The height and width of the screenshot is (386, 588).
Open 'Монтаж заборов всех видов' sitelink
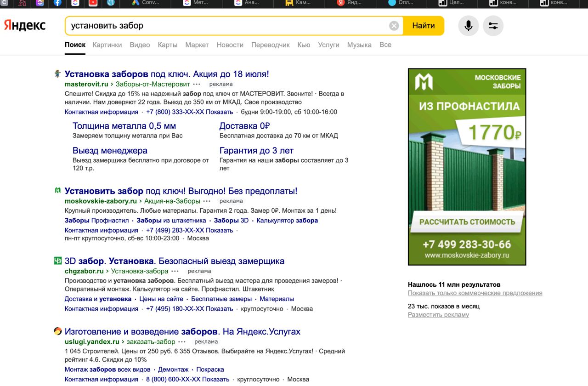click(x=107, y=369)
